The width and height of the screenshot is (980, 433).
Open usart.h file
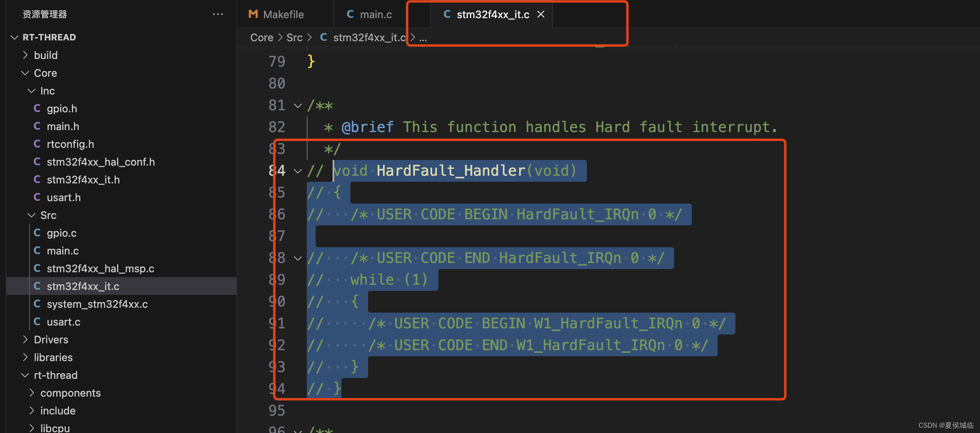point(121,197)
